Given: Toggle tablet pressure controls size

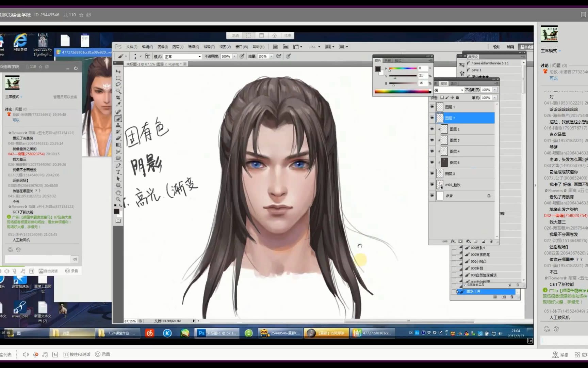Looking at the screenshot, I should 288,56.
